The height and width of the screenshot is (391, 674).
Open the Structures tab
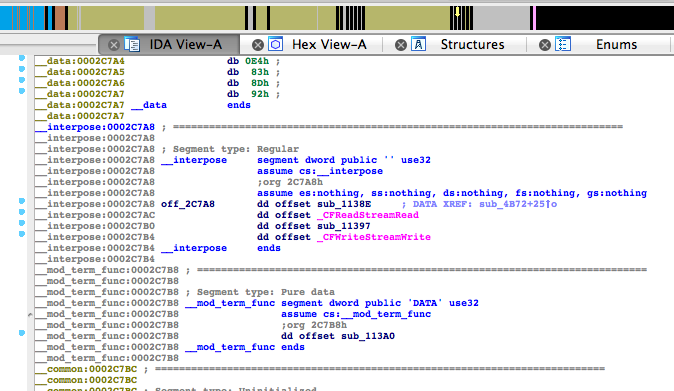click(472, 44)
